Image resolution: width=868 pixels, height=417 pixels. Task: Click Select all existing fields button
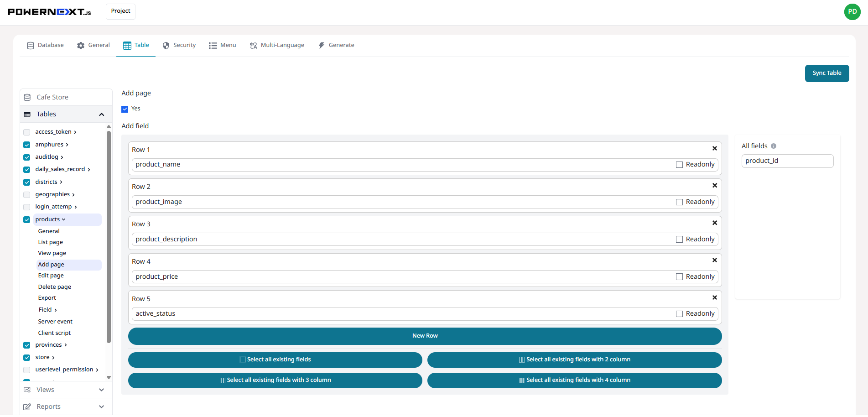pos(275,360)
